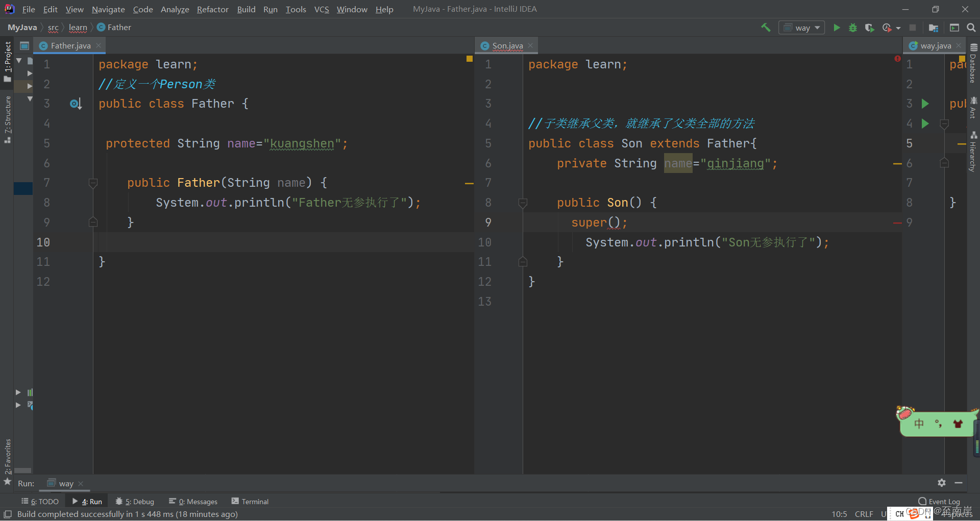Toggle the 5: Debug tool window
The image size is (980, 521).
pyautogui.click(x=135, y=502)
